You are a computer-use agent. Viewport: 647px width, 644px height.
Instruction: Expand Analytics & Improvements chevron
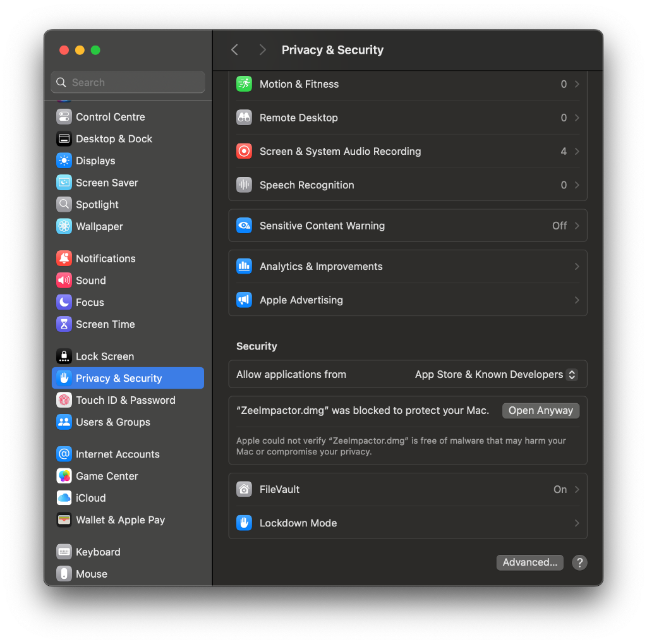(577, 267)
